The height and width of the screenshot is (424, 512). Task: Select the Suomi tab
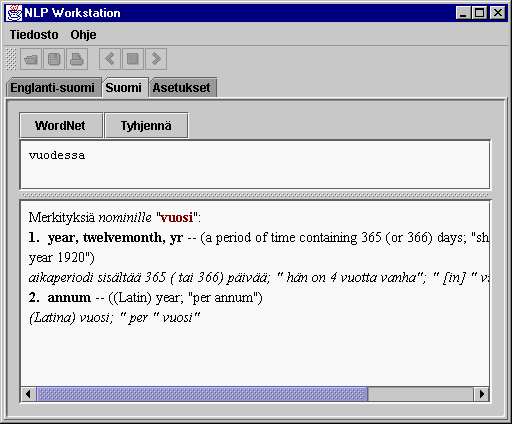[125, 88]
